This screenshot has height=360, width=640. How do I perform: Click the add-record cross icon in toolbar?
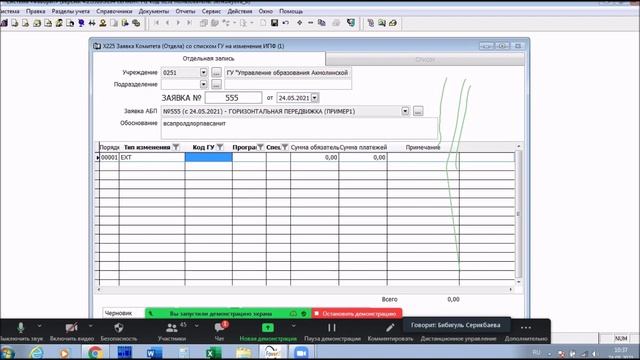(300, 23)
